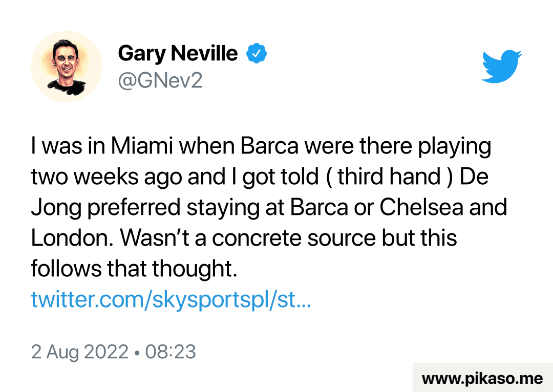Image resolution: width=553 pixels, height=392 pixels.
Task: Click the 08:23 time stamp
Action: pos(171,352)
